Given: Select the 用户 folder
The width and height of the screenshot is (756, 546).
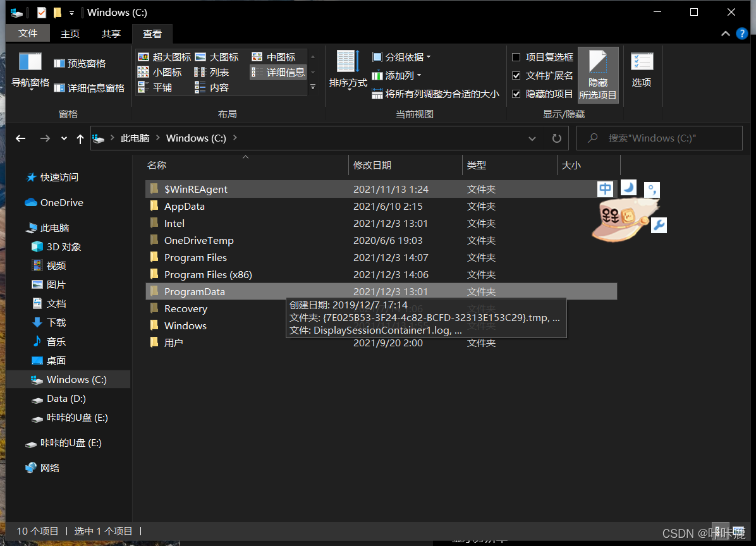Looking at the screenshot, I should 166,343.
